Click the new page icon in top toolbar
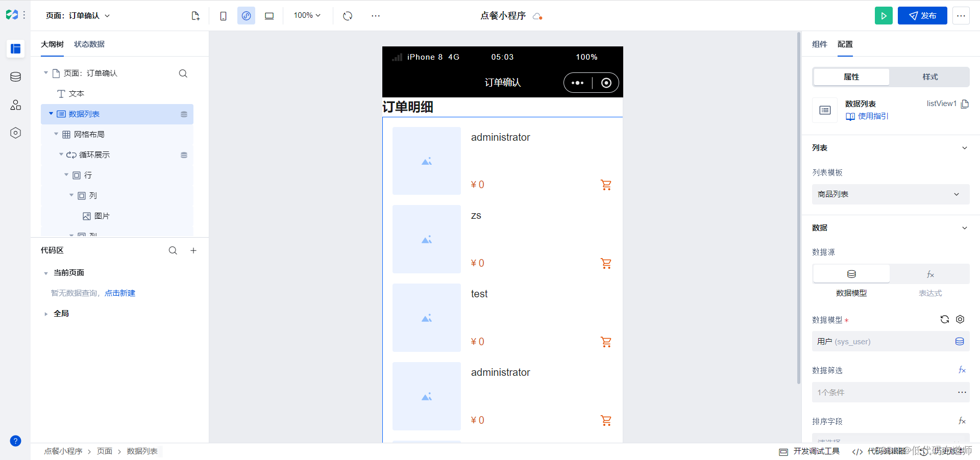Image resolution: width=980 pixels, height=460 pixels. coord(195,16)
